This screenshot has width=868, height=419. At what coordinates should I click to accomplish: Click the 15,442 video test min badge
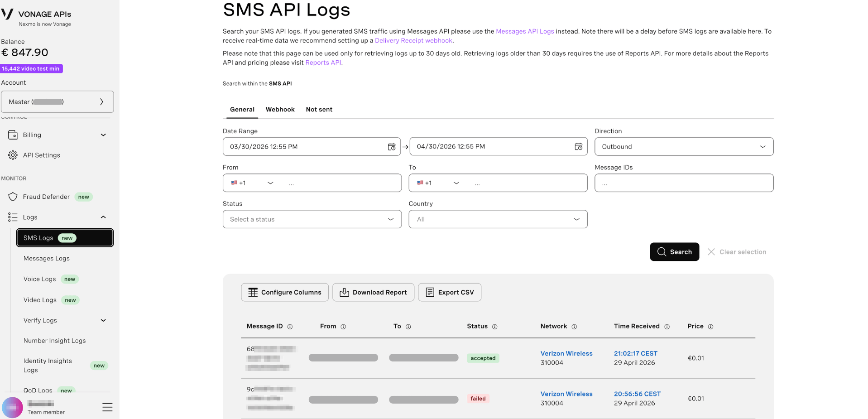pyautogui.click(x=31, y=69)
